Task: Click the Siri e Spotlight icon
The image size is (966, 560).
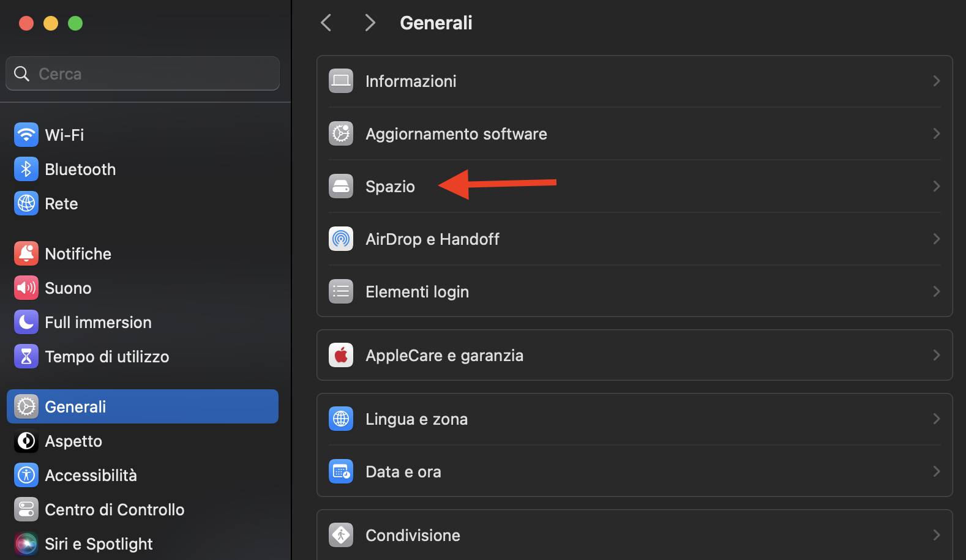Action: click(x=26, y=543)
